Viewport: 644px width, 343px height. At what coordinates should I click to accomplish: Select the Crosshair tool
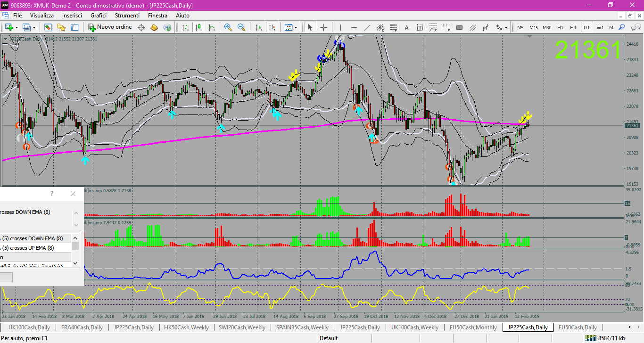[x=323, y=27]
